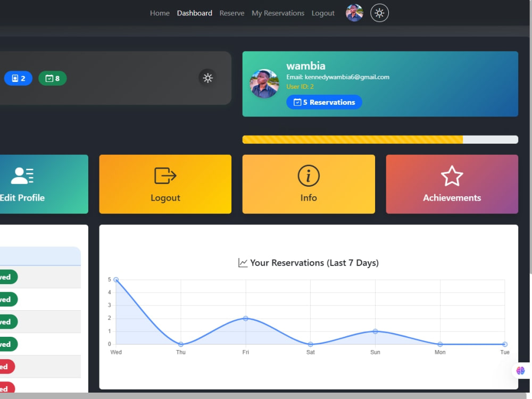Viewport: 532px width, 399px height.
Task: Click the User ID: 2 text
Action: (x=300, y=87)
